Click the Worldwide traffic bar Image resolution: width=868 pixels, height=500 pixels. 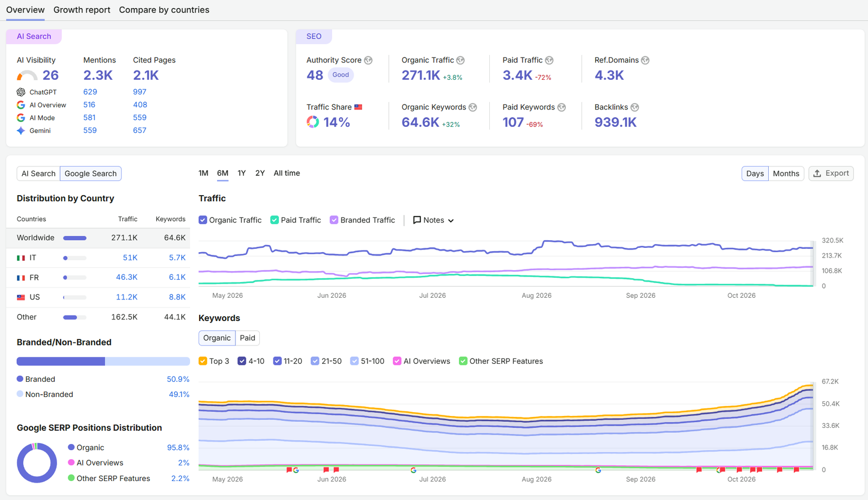(75, 238)
